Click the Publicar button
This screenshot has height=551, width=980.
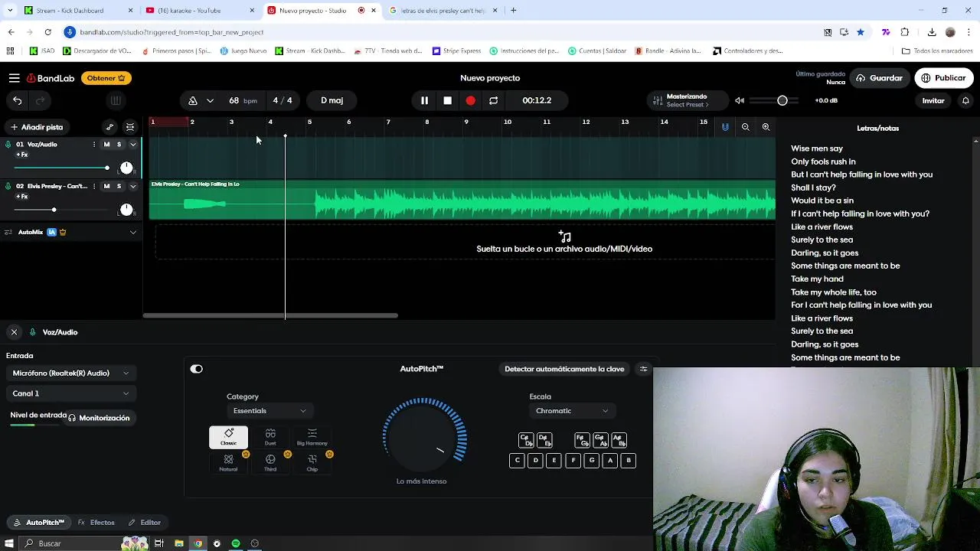(944, 78)
